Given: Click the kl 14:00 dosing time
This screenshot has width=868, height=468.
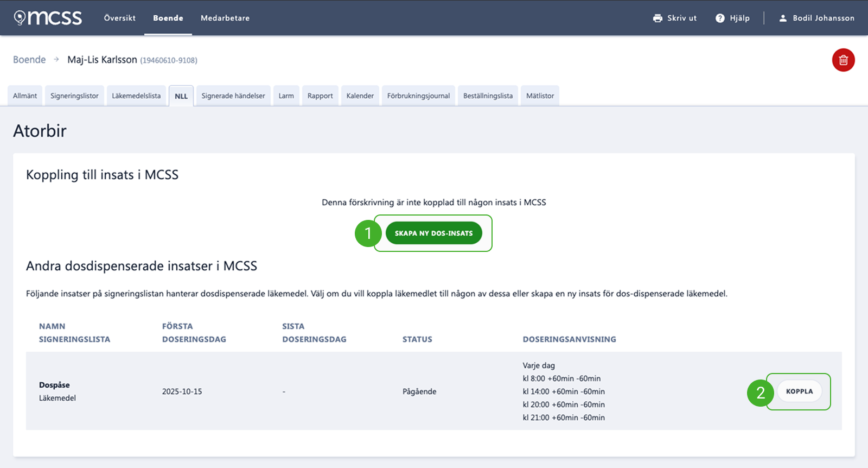Looking at the screenshot, I should 564,391.
